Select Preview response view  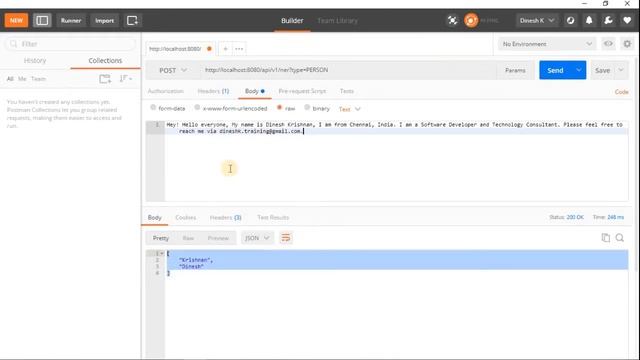[218, 238]
